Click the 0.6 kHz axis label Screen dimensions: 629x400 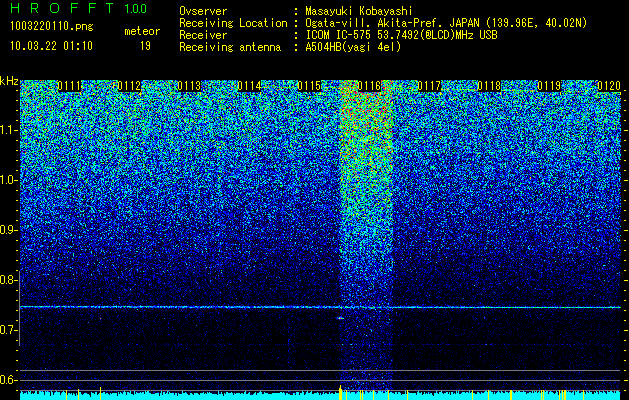tap(8, 380)
